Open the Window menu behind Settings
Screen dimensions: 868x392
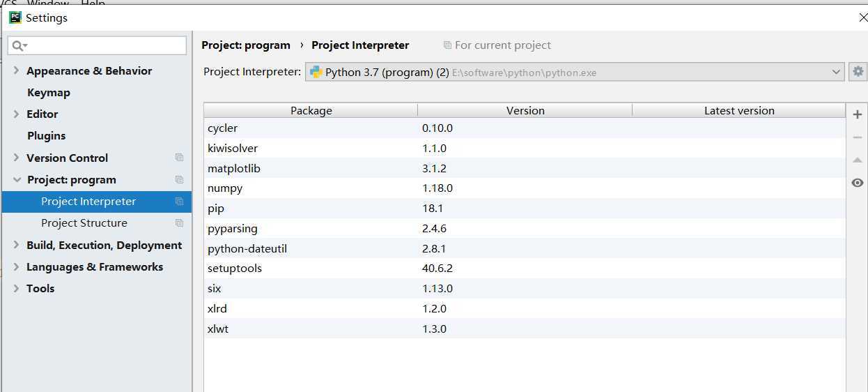click(x=47, y=3)
